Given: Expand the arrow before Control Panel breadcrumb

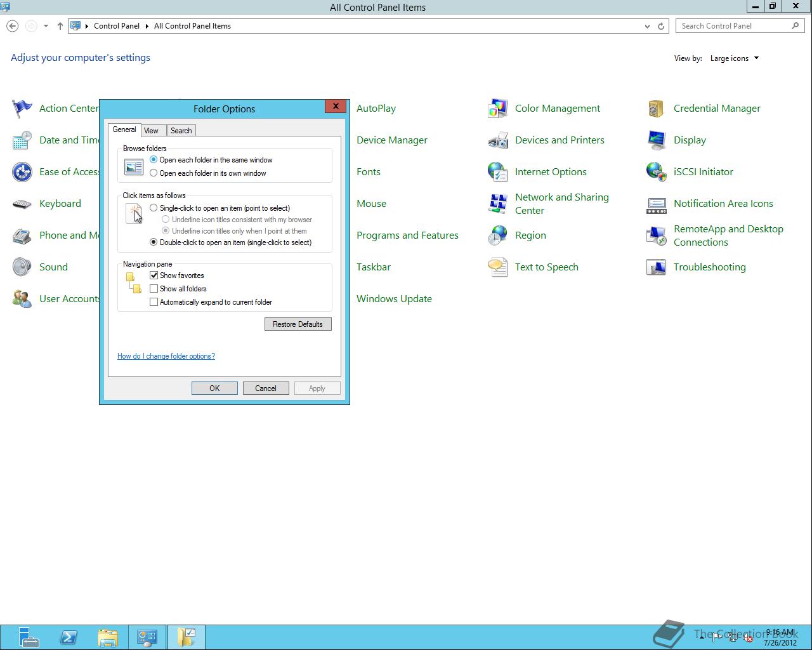Looking at the screenshot, I should tap(87, 26).
